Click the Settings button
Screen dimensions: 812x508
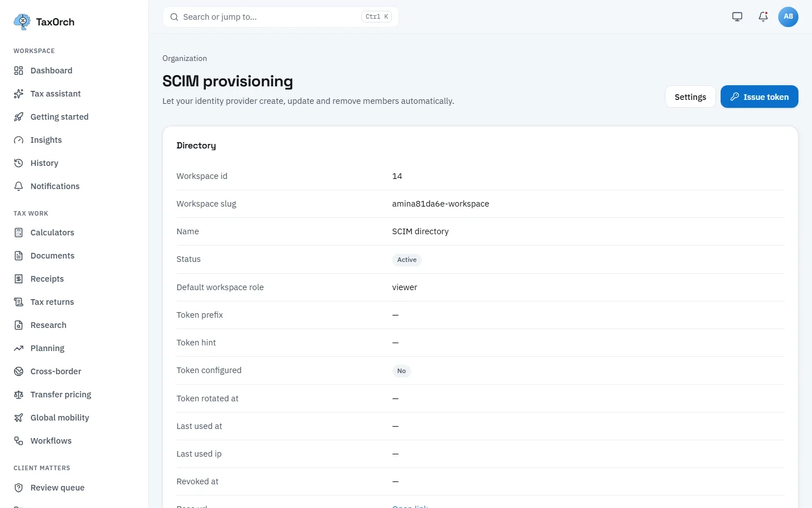pos(690,97)
